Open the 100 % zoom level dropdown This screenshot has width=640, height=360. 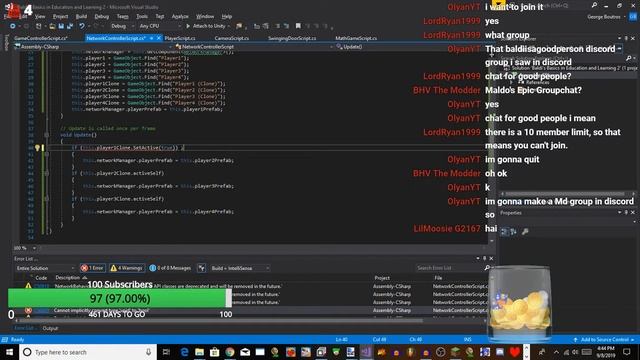pos(25,248)
